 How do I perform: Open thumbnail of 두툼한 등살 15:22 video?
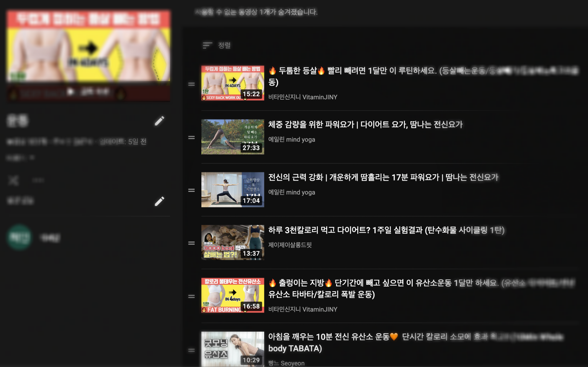point(233,83)
